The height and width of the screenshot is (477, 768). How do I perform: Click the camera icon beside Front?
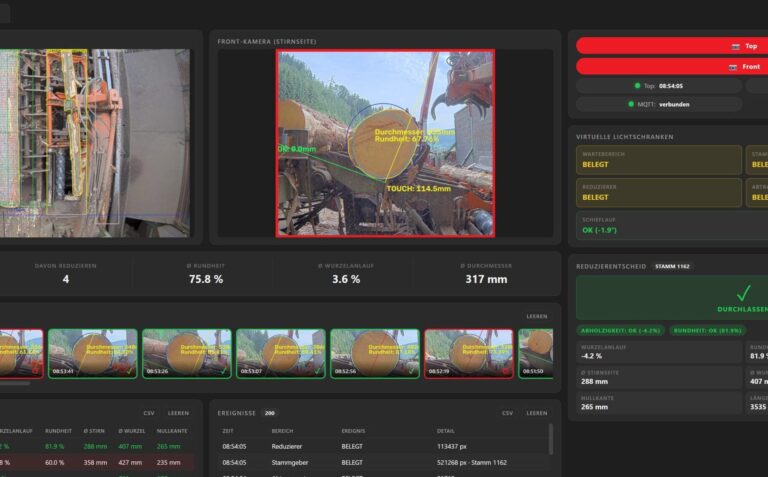coord(733,67)
